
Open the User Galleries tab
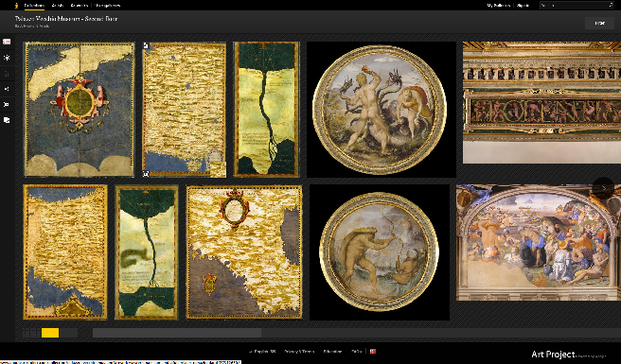click(x=107, y=6)
